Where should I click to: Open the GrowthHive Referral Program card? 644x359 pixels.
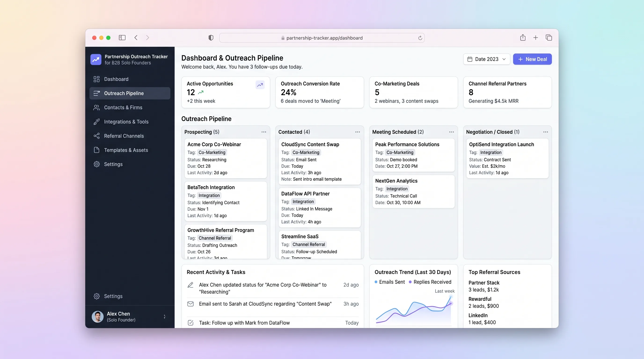[x=226, y=242]
